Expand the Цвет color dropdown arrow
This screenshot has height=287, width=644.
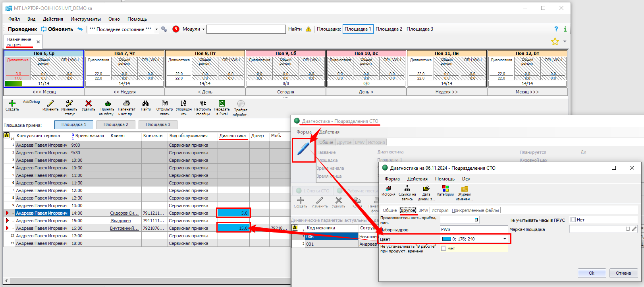505,239
